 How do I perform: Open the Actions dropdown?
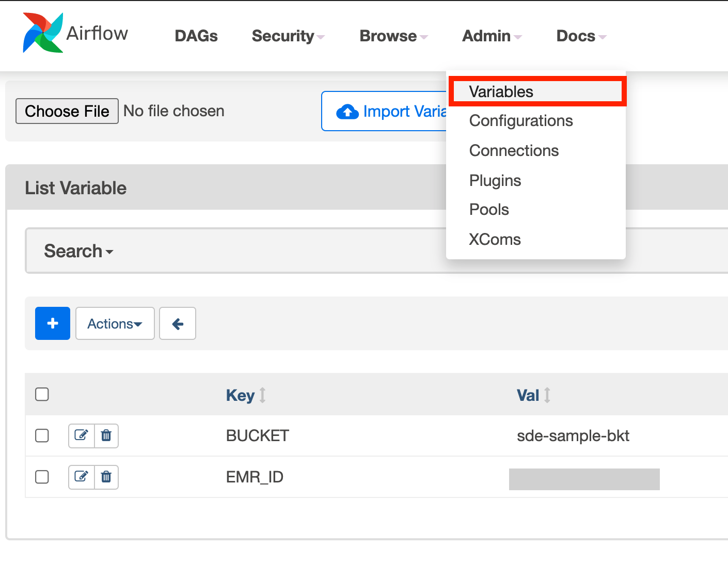[115, 323]
